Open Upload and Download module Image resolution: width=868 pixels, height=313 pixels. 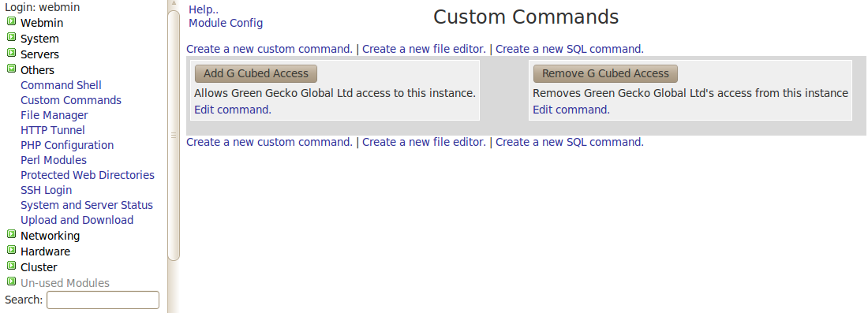77,219
